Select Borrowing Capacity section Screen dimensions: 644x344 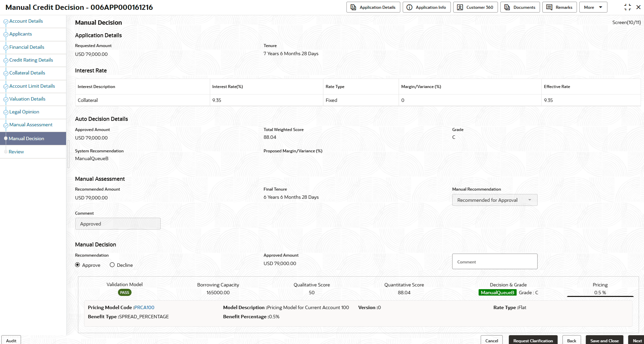click(x=218, y=289)
